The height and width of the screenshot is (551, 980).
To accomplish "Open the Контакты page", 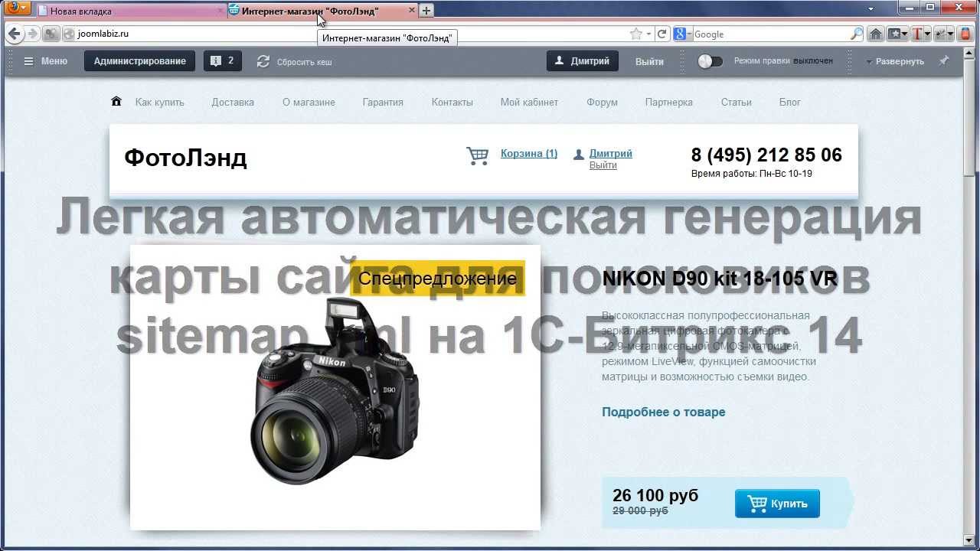I will (x=452, y=102).
